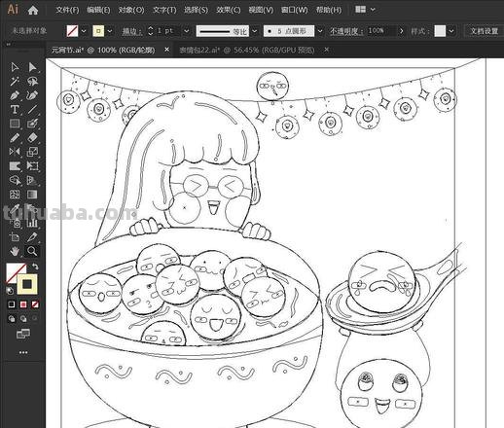This screenshot has height=428, width=504.
Task: Select the Reflect tool
Action: (x=15, y=152)
